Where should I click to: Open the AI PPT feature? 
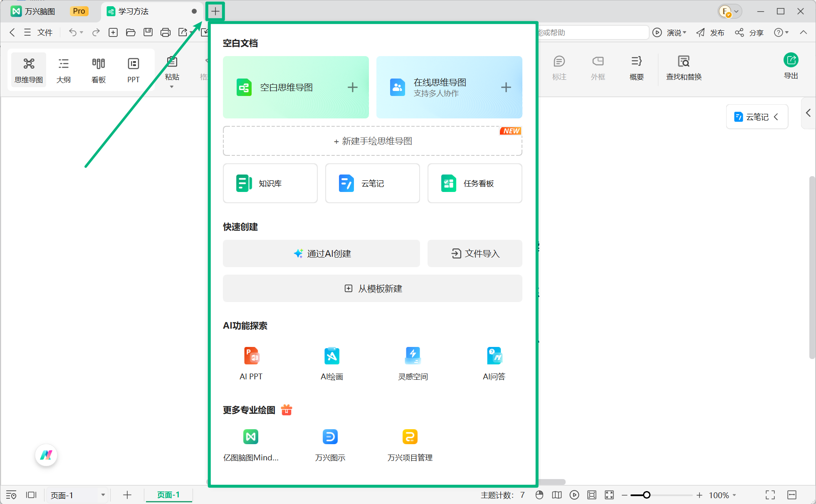(251, 364)
